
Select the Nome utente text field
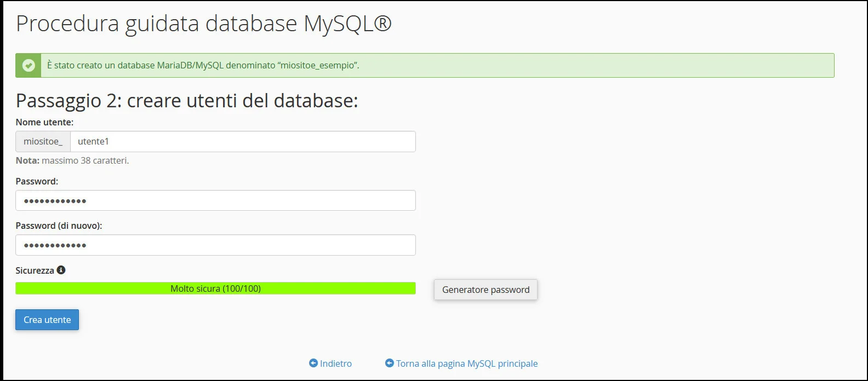(241, 141)
